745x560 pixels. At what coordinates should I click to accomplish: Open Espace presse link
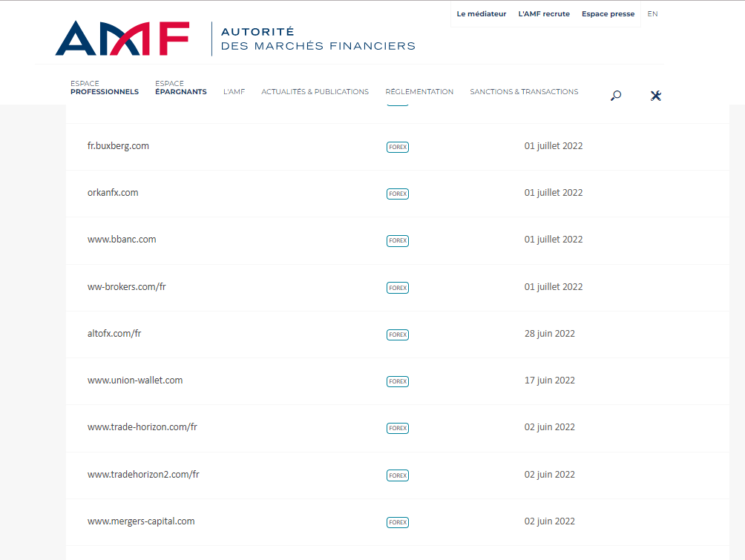click(x=608, y=14)
